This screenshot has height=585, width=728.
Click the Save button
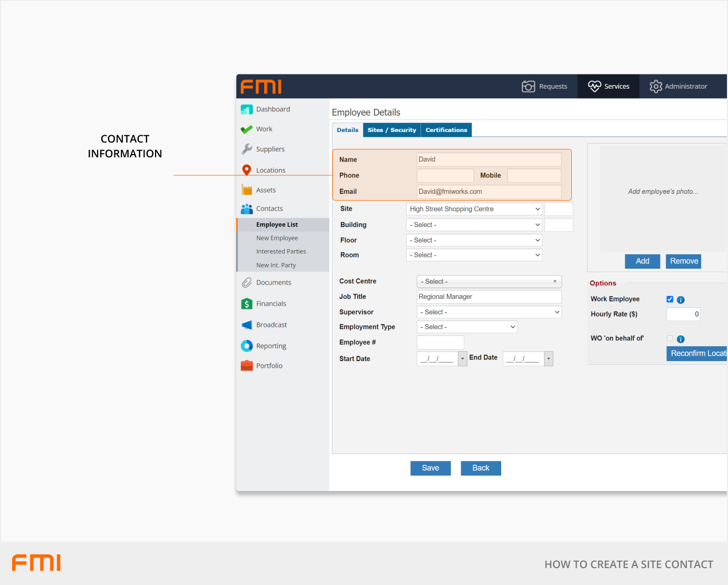pos(430,468)
